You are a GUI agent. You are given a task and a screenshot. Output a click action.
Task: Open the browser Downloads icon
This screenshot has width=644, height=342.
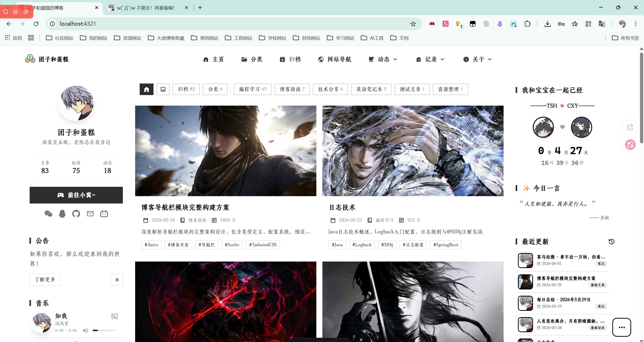pos(547,24)
